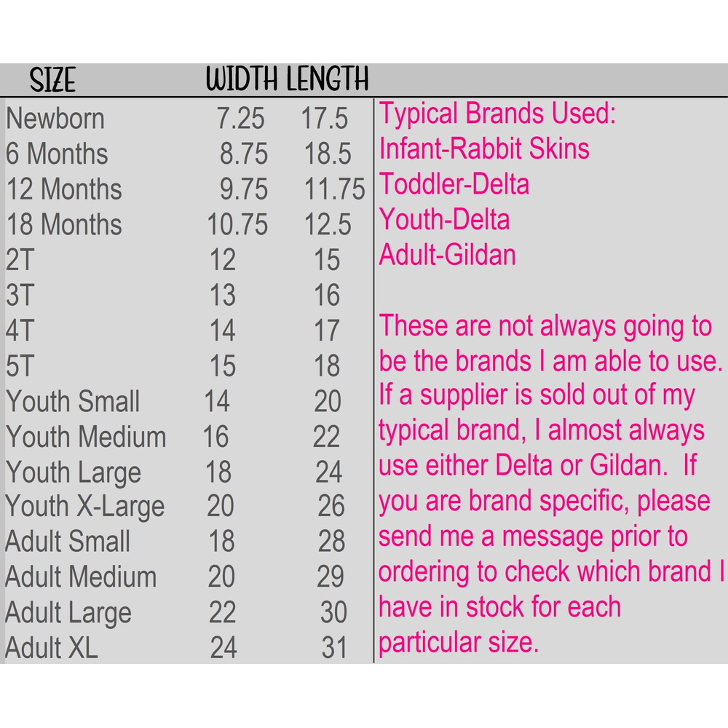
Task: Click the Youth Medium row label
Action: point(86,437)
